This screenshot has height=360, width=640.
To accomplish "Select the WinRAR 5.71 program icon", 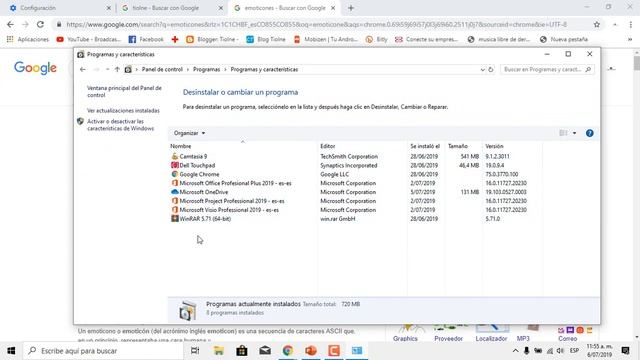I will click(175, 219).
